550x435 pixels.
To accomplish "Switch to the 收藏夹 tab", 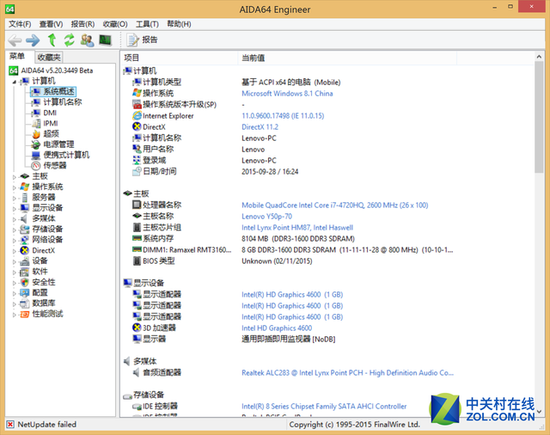I will 49,57.
